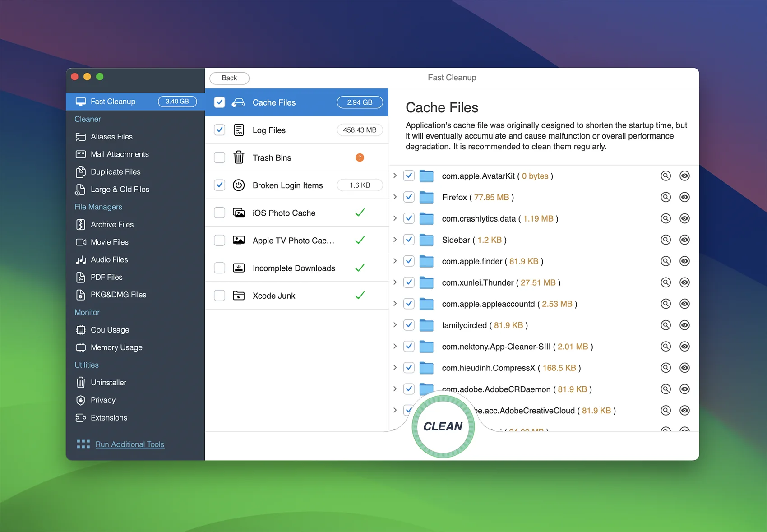The width and height of the screenshot is (767, 532).
Task: Uncheck the Log Files category checkbox
Action: [219, 130]
